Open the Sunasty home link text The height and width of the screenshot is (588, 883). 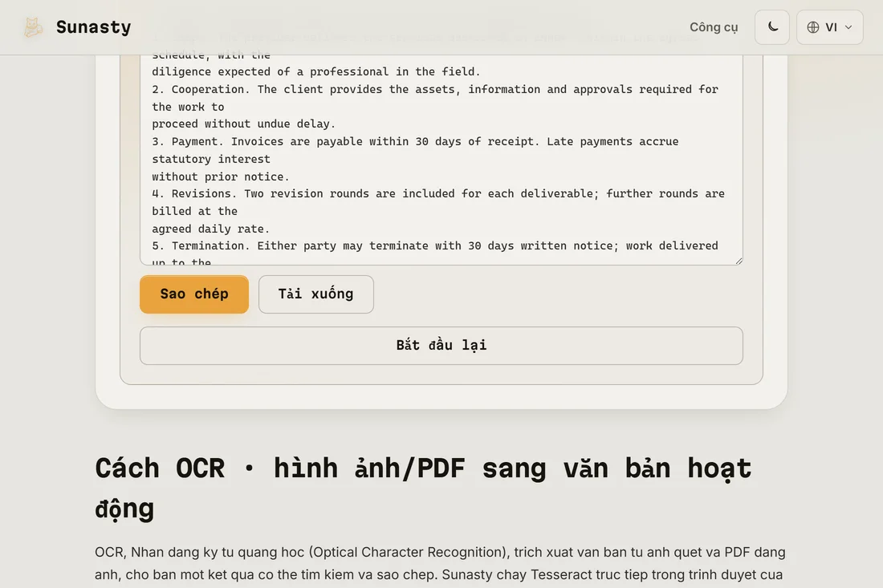coord(93,27)
